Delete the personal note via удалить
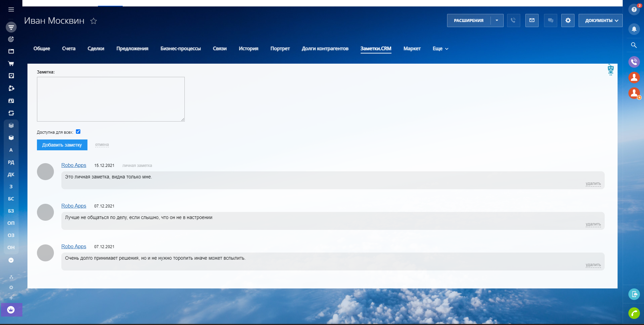The width and height of the screenshot is (644, 325). click(593, 183)
